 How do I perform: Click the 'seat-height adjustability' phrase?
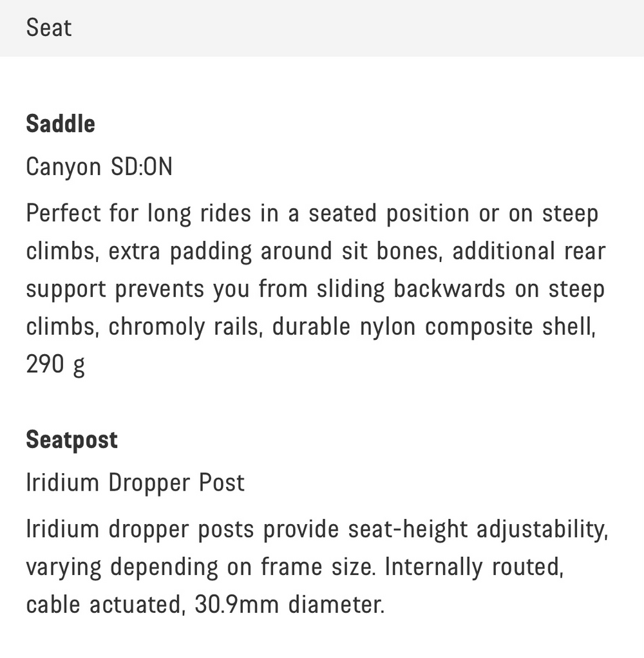coord(478,529)
